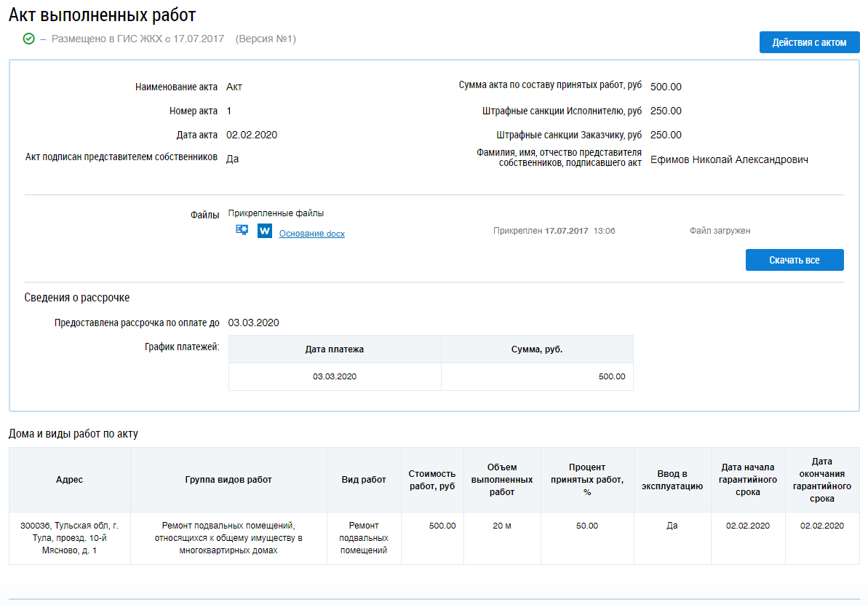868x605 pixels.
Task: Click payment schedule date cell 03.03.2020
Action: [335, 376]
